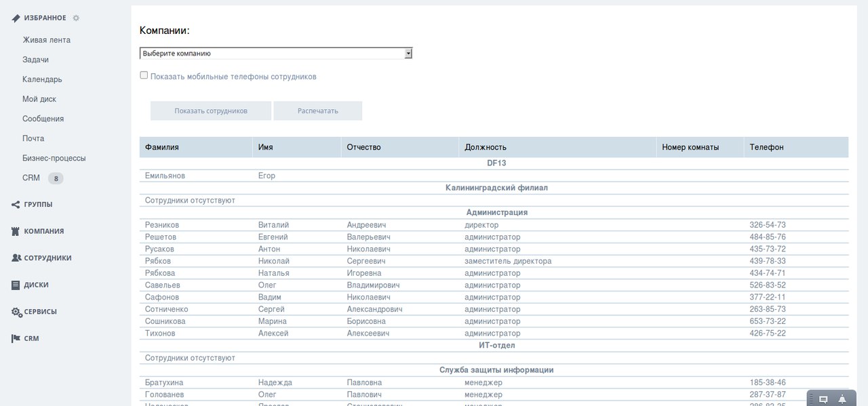868x406 pixels.
Task: Click the ГРУППЫ share icon in sidebar
Action: (x=16, y=204)
